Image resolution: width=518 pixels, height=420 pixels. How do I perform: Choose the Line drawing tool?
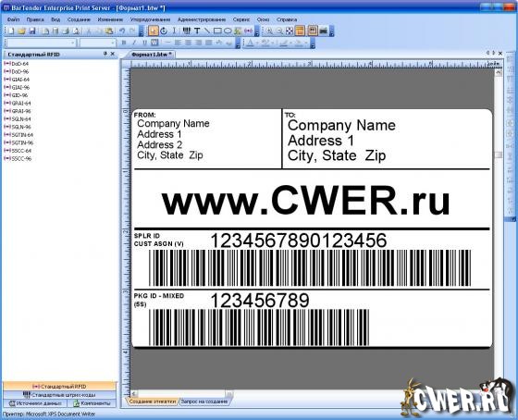(x=207, y=31)
